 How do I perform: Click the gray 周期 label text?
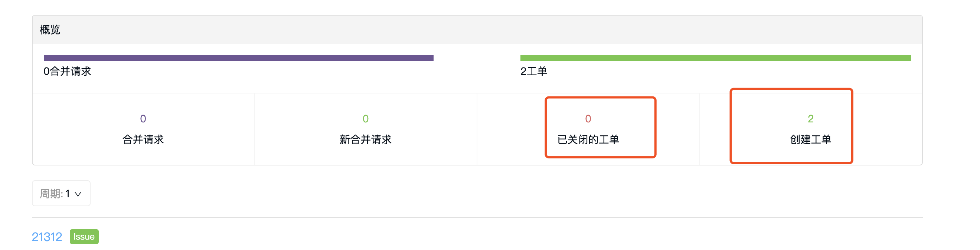[x=51, y=194]
